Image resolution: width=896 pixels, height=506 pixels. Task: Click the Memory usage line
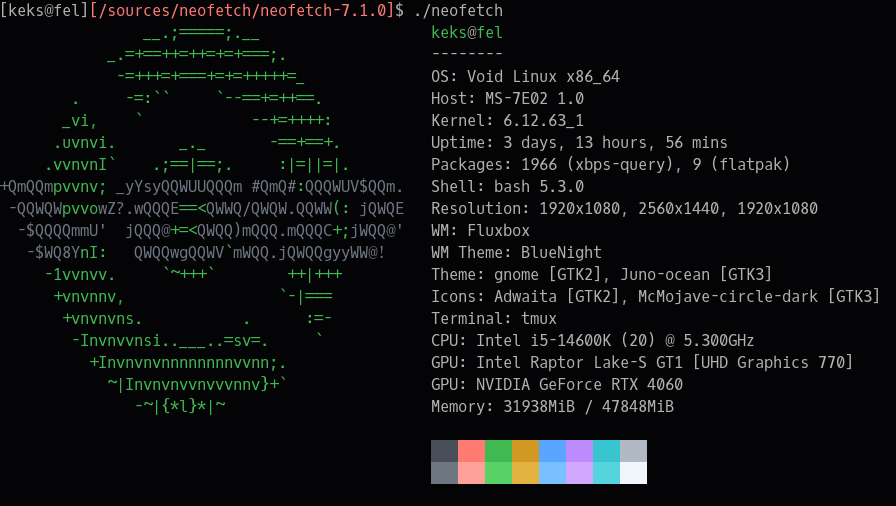(x=552, y=406)
